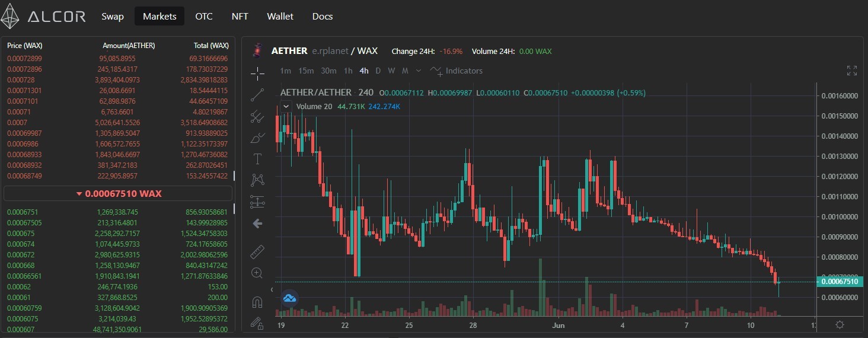Toggle fullscreen chart mode
Screen dimensions: 868x338
(852, 71)
